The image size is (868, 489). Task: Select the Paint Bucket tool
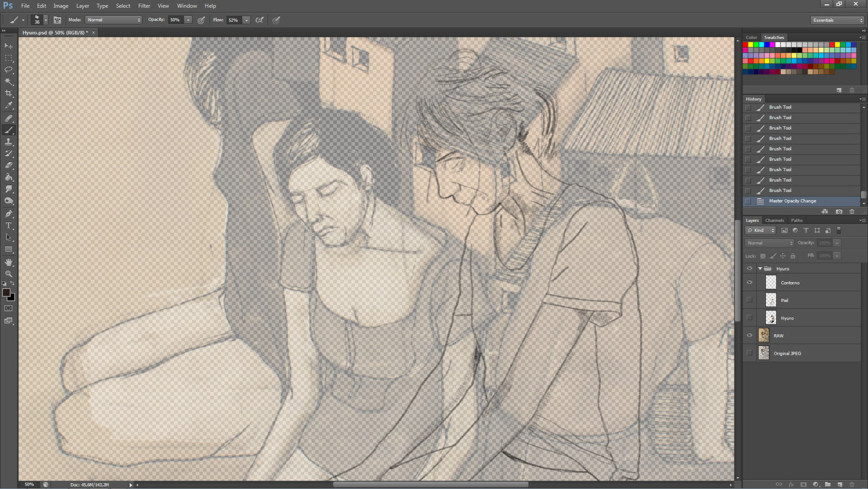[9, 177]
